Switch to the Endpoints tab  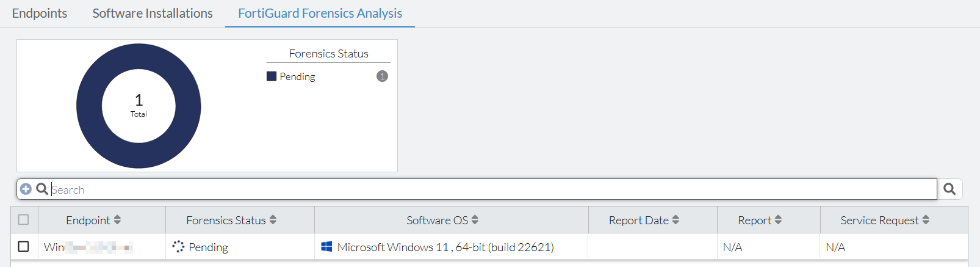coord(40,13)
